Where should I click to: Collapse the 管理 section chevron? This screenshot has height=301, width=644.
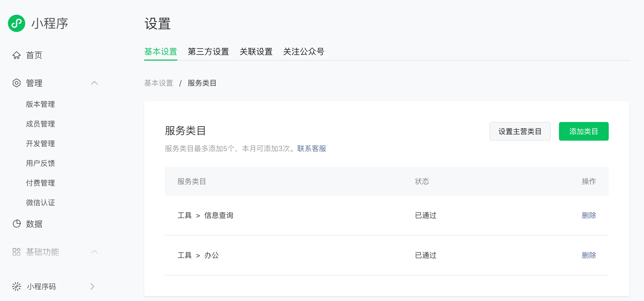94,83
